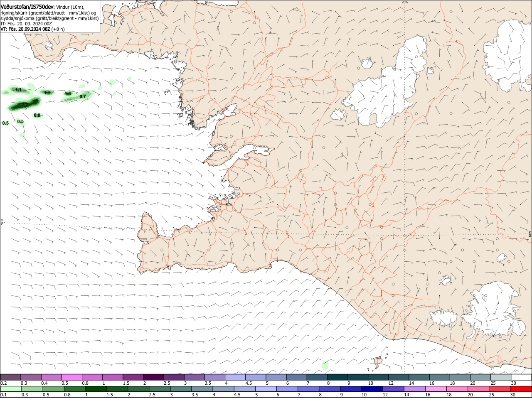532x398 pixels.
Task: Click the 0.5 value at the map's left edge
Action: 5,123
